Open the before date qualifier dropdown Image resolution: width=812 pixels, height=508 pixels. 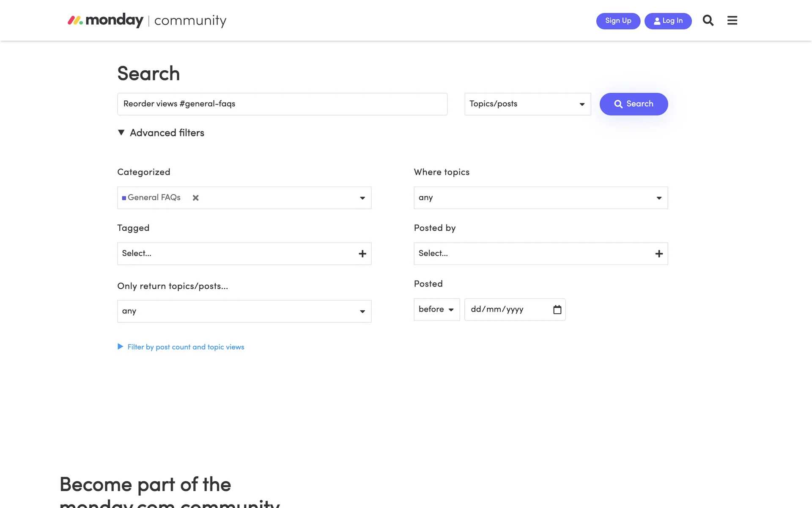point(436,309)
